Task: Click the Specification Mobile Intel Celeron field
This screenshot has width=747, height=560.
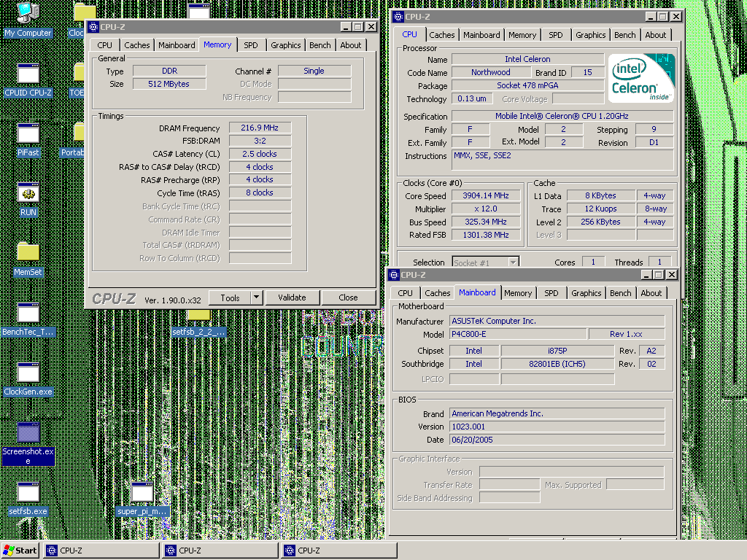Action: point(562,116)
